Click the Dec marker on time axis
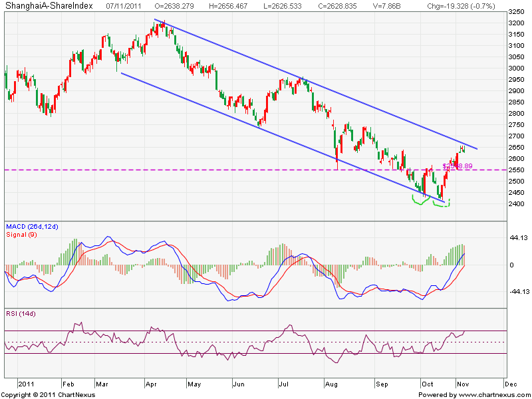Viewport: 532px width, 399px height. [511, 384]
